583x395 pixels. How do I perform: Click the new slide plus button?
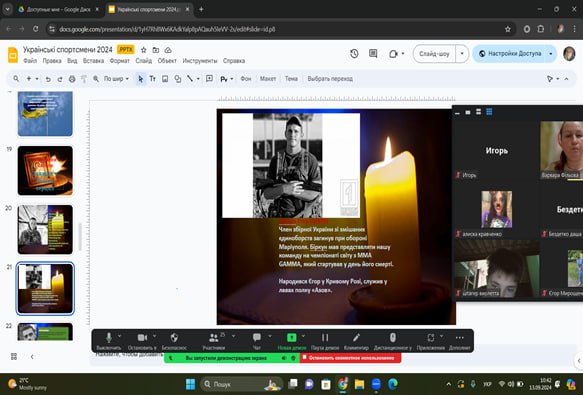click(x=29, y=79)
